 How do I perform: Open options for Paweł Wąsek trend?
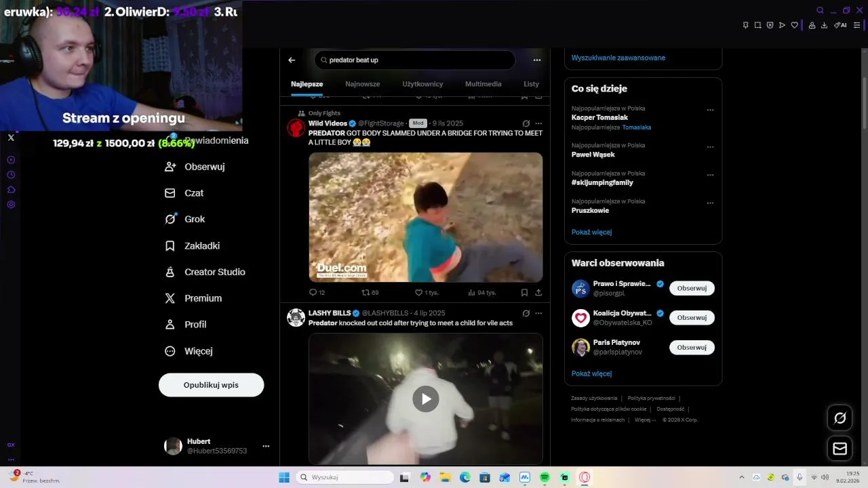click(x=710, y=147)
